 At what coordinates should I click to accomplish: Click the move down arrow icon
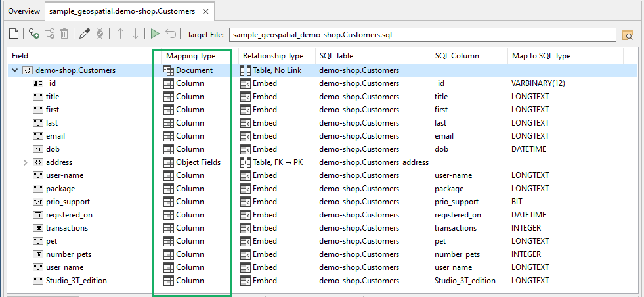click(135, 34)
